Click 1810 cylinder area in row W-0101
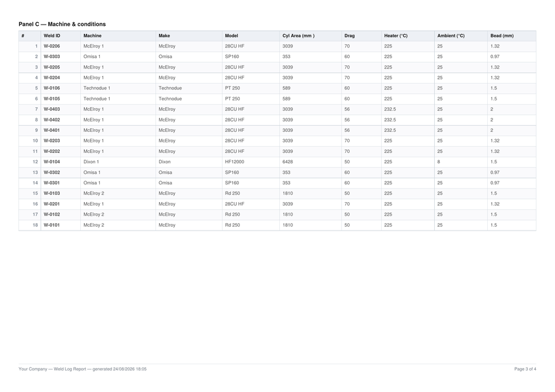 (x=287, y=225)
